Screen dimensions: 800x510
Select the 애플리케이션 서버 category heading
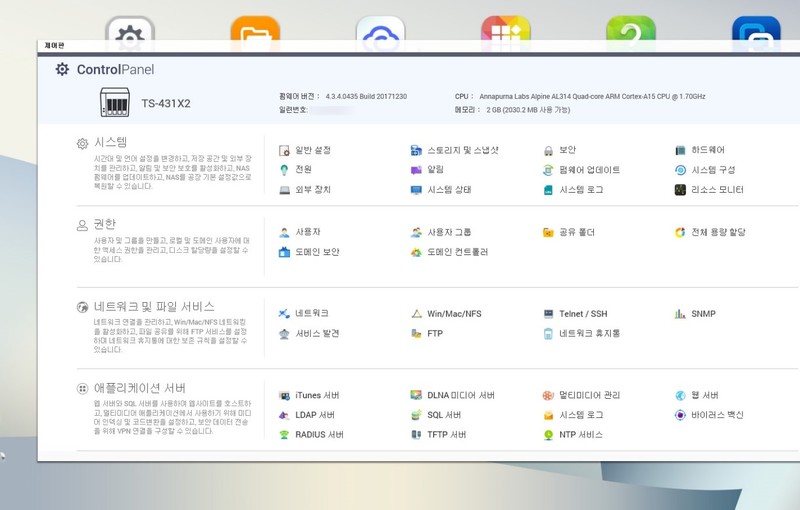(x=140, y=388)
